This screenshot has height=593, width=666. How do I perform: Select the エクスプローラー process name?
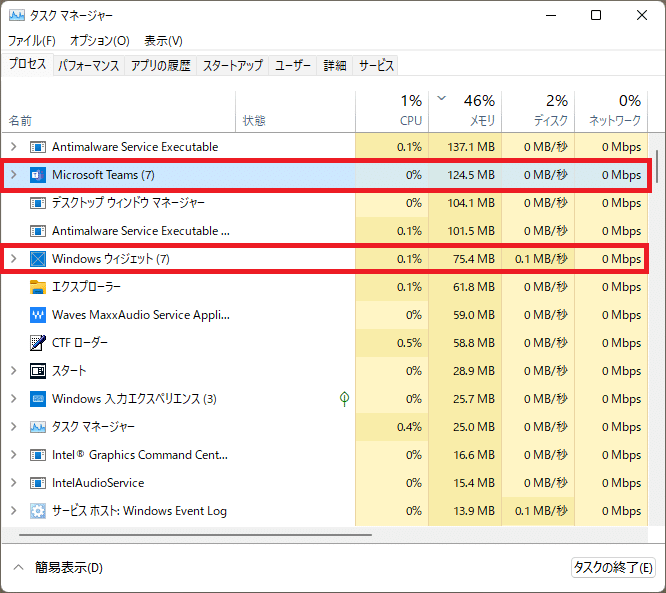(86, 287)
